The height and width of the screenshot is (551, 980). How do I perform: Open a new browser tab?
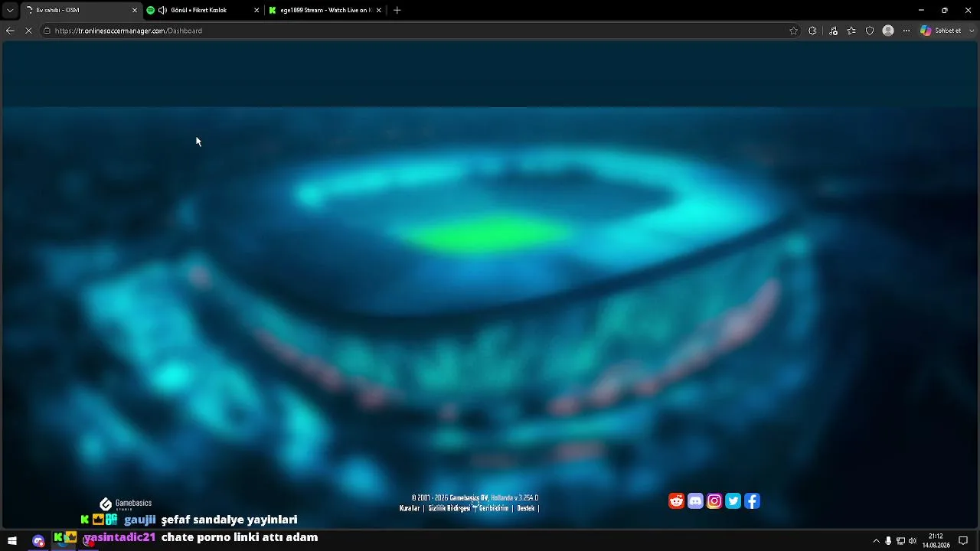[x=397, y=10]
